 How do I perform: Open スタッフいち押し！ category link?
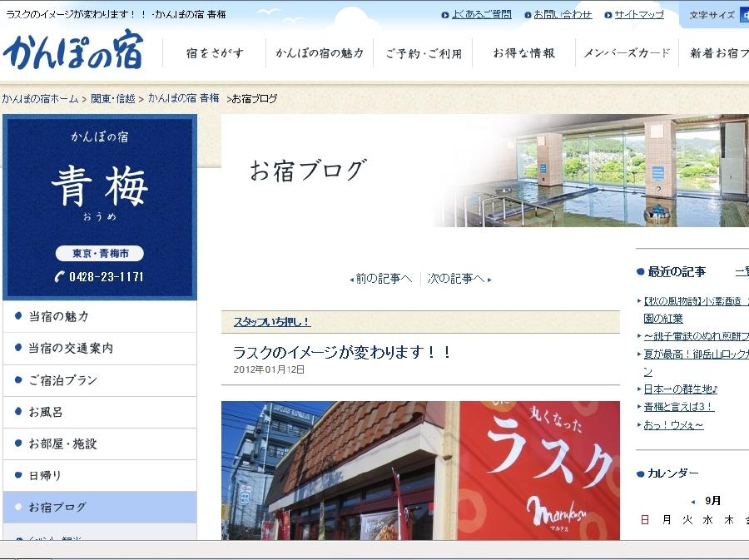(x=272, y=322)
